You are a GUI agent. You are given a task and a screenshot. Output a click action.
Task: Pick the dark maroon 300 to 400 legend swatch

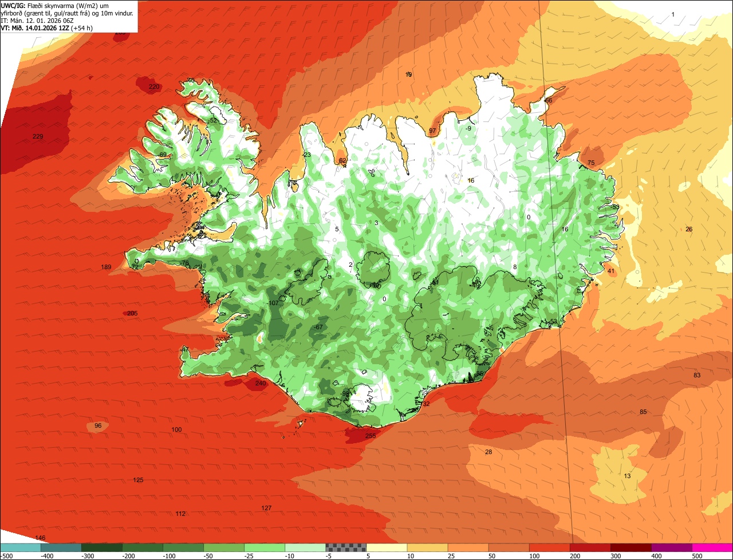pyautogui.click(x=631, y=547)
